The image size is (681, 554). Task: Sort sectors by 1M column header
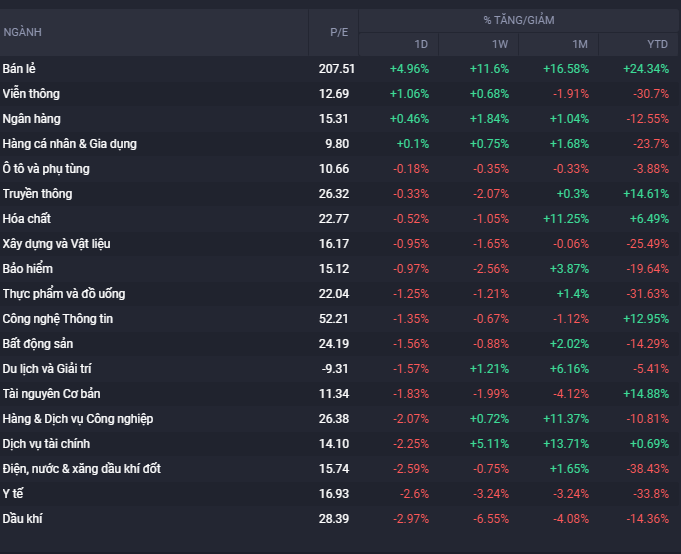tap(580, 44)
